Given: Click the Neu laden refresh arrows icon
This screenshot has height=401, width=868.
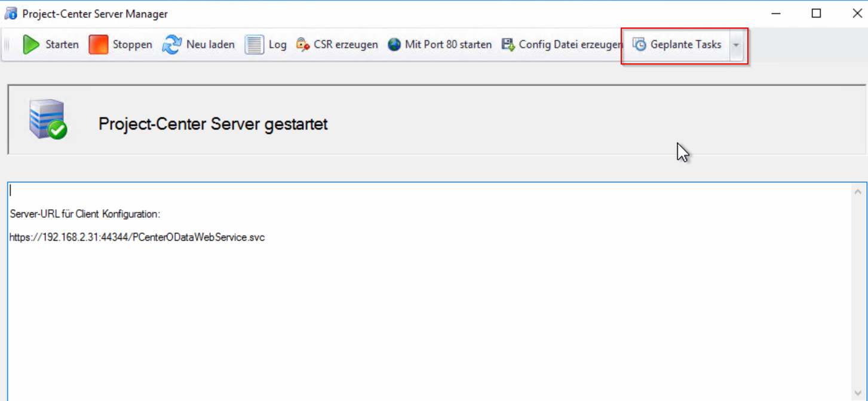Looking at the screenshot, I should [x=172, y=45].
